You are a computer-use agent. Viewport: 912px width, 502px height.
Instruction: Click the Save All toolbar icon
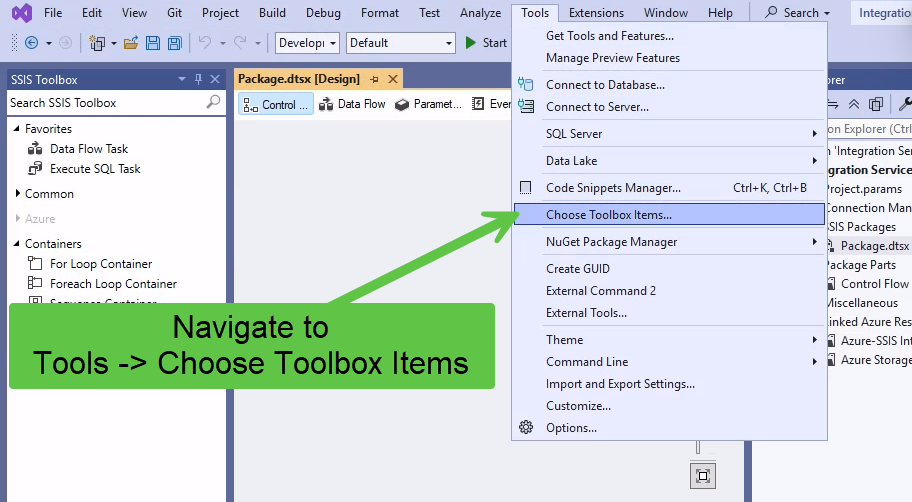click(174, 42)
